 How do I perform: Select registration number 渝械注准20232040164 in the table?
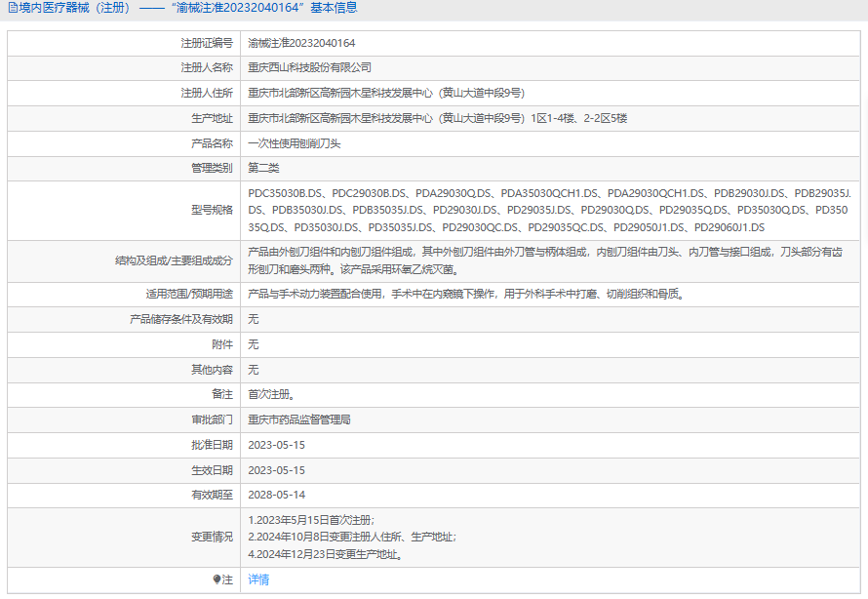tap(301, 43)
